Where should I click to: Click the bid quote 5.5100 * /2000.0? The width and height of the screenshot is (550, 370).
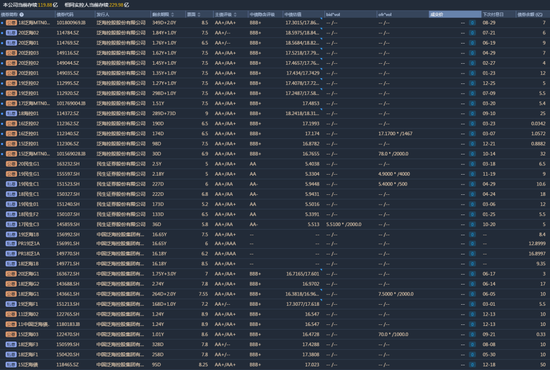(x=344, y=224)
